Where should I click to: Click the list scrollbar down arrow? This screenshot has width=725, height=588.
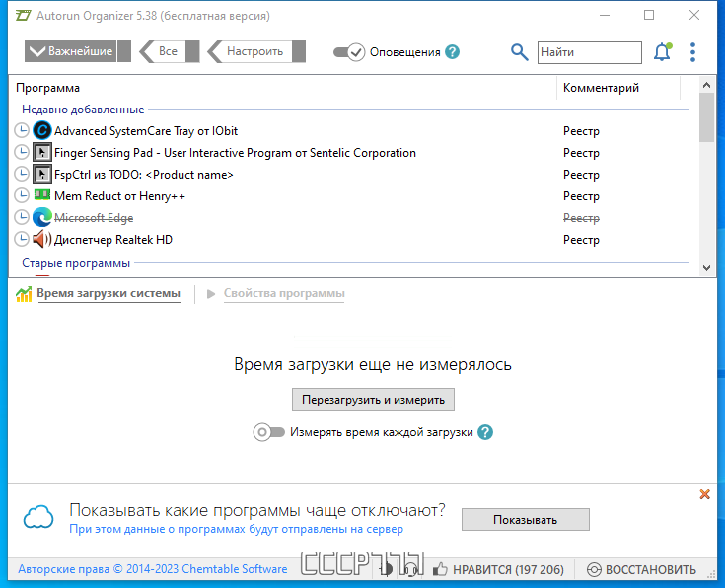click(x=706, y=268)
